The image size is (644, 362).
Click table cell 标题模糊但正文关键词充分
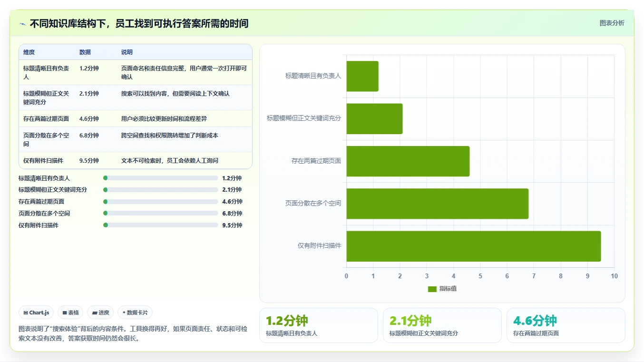click(46, 98)
